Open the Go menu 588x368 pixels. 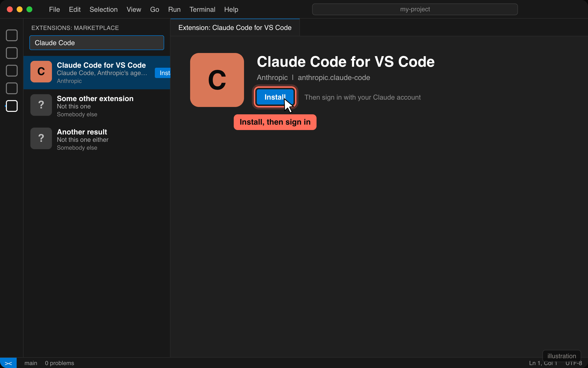(x=155, y=9)
